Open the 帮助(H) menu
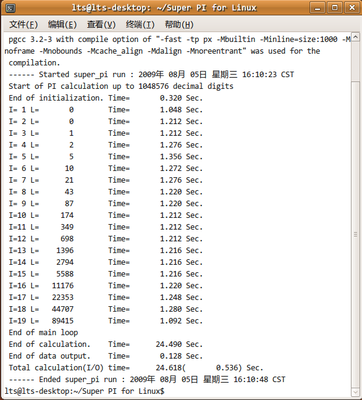The width and height of the screenshot is (362, 400). (179, 24)
